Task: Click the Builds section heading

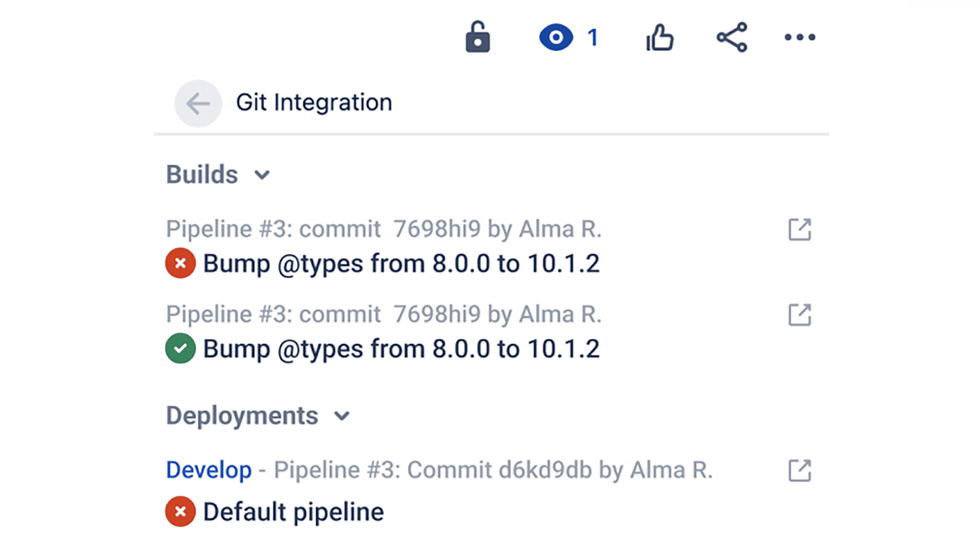Action: [x=202, y=174]
